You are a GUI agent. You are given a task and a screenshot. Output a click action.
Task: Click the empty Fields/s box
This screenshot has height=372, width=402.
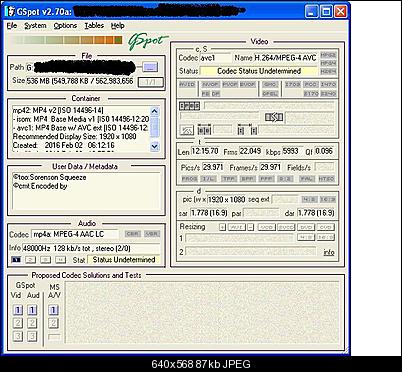tap(324, 167)
